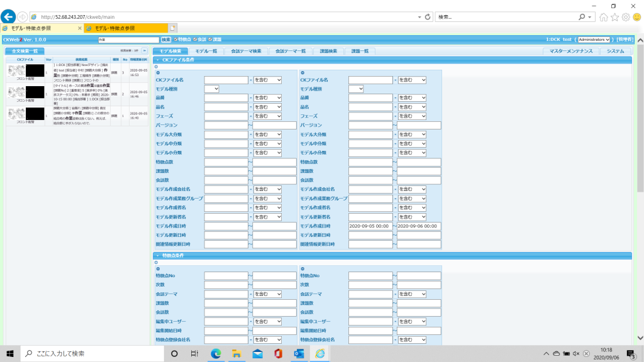Open browser settings gear icon
This screenshot has height=362, width=644.
point(626,17)
